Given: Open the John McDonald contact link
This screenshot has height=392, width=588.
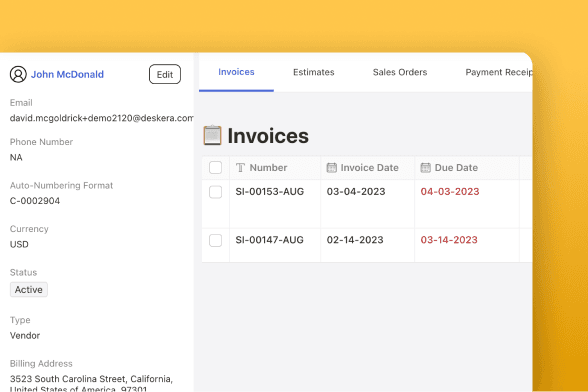Looking at the screenshot, I should pyautogui.click(x=67, y=74).
